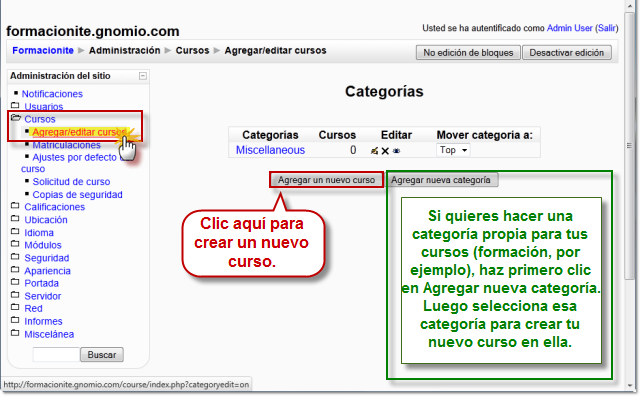Open the Seguridad section
The image size is (640, 396).
point(47,258)
